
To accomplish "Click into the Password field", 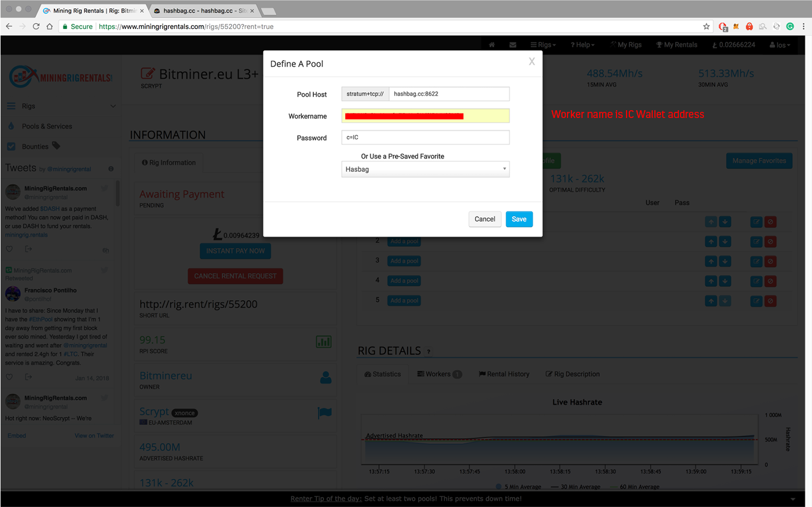I will tap(425, 137).
